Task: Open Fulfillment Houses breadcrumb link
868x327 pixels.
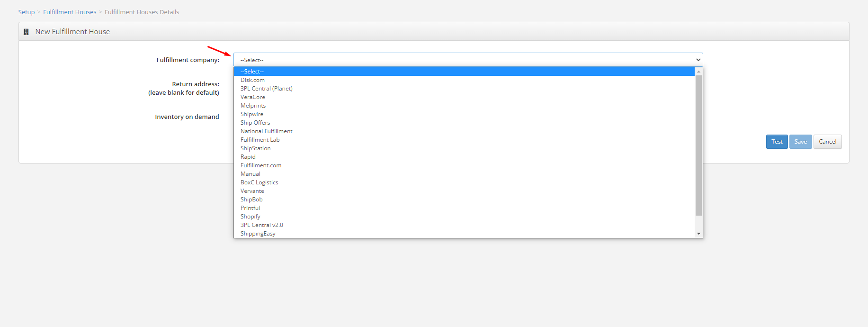Action: pyautogui.click(x=70, y=12)
